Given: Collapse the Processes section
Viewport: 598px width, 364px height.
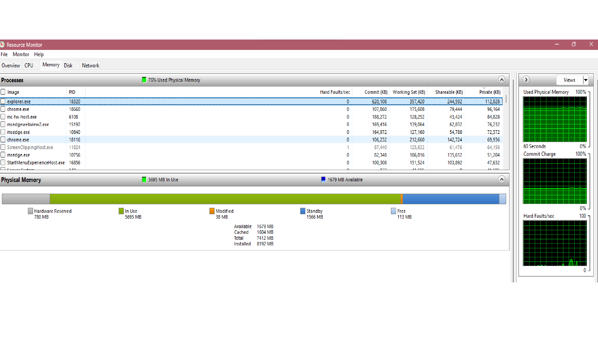Looking at the screenshot, I should (501, 80).
